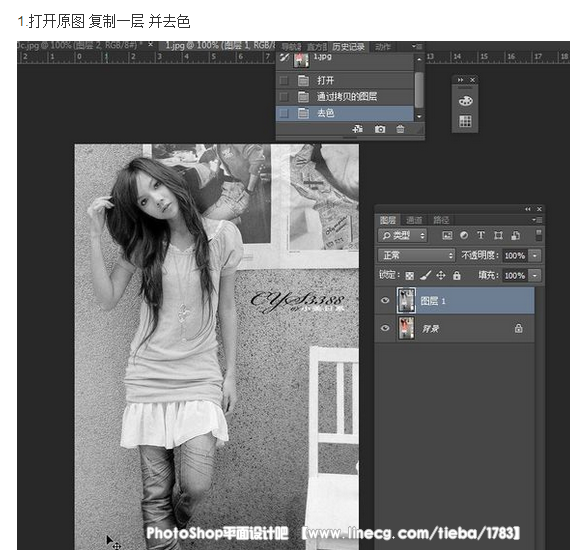
Task: Select the 去色 history state
Action: 345,113
